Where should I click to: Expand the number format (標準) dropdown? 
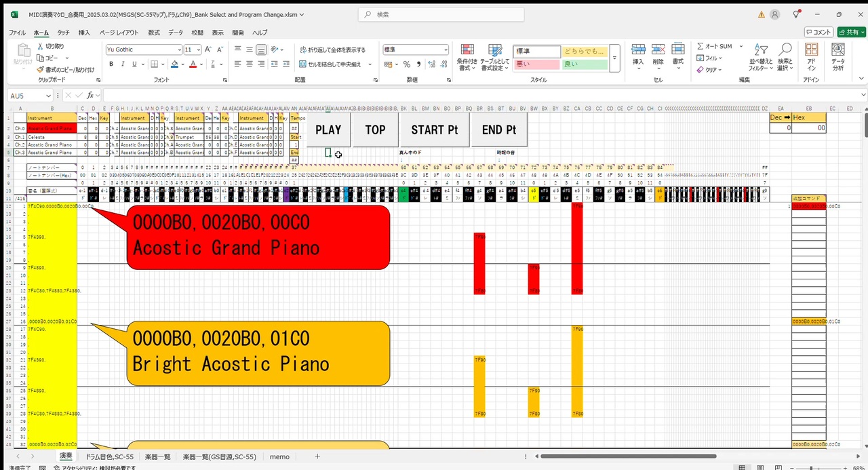(444, 49)
